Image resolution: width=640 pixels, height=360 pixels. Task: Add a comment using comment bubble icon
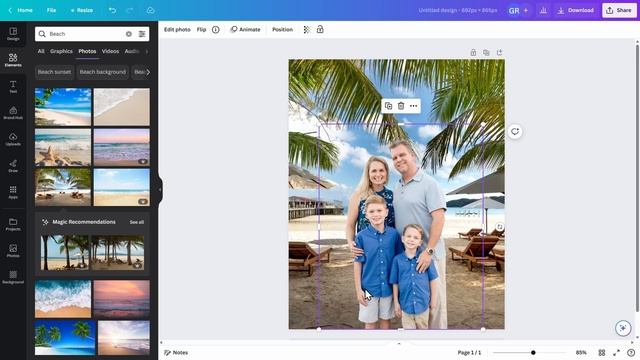pos(515,131)
